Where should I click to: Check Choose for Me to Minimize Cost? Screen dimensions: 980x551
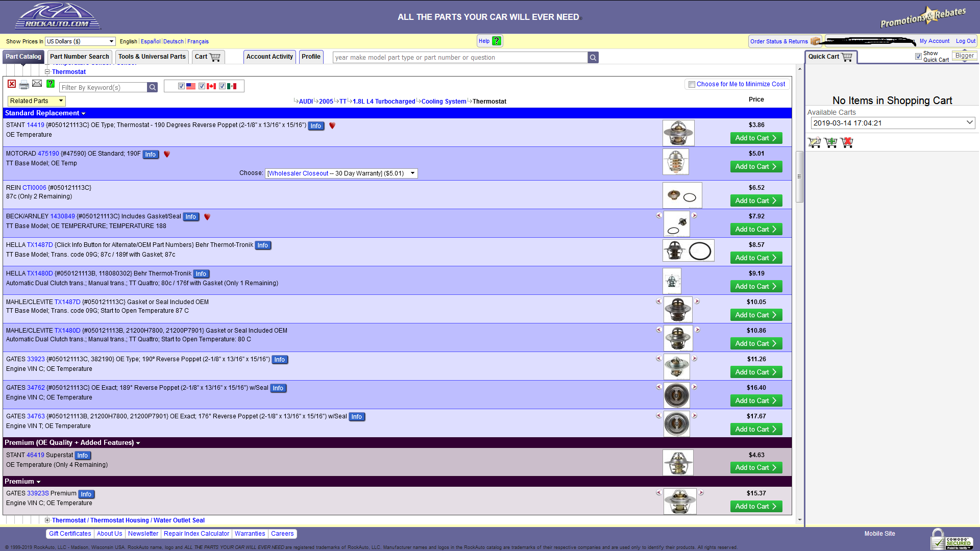[692, 84]
